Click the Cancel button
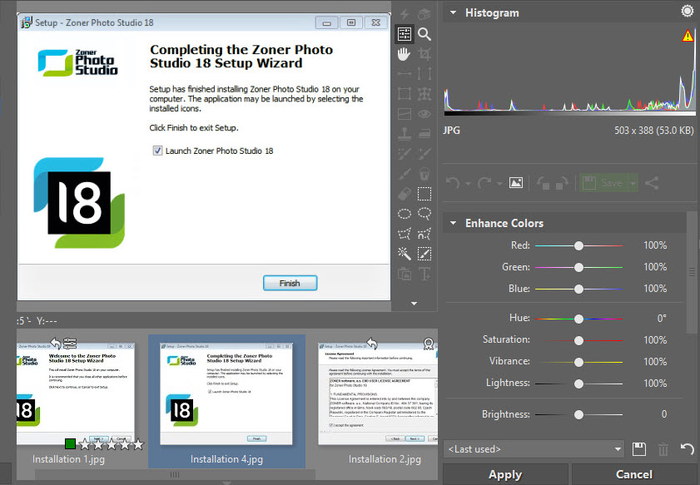Image resolution: width=700 pixels, height=485 pixels. (x=634, y=474)
